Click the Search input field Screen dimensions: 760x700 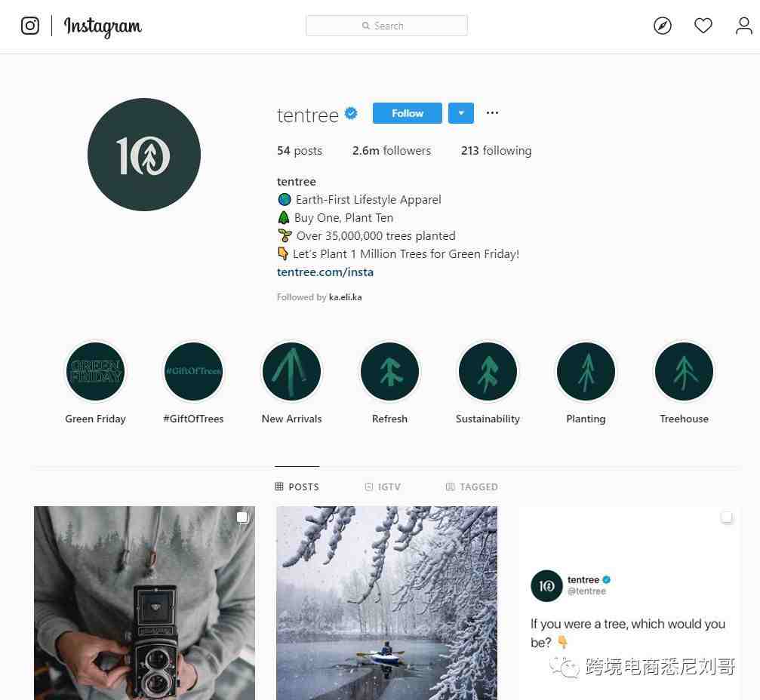click(386, 26)
